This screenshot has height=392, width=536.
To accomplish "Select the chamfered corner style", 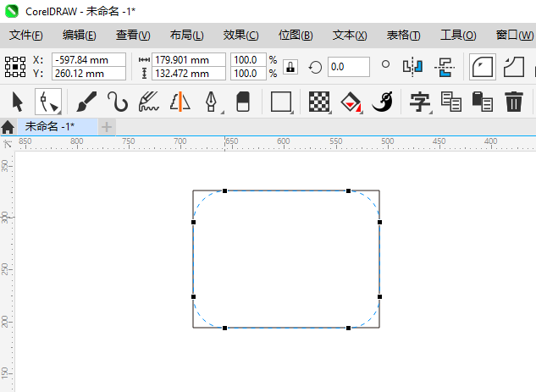I will pos(514,67).
